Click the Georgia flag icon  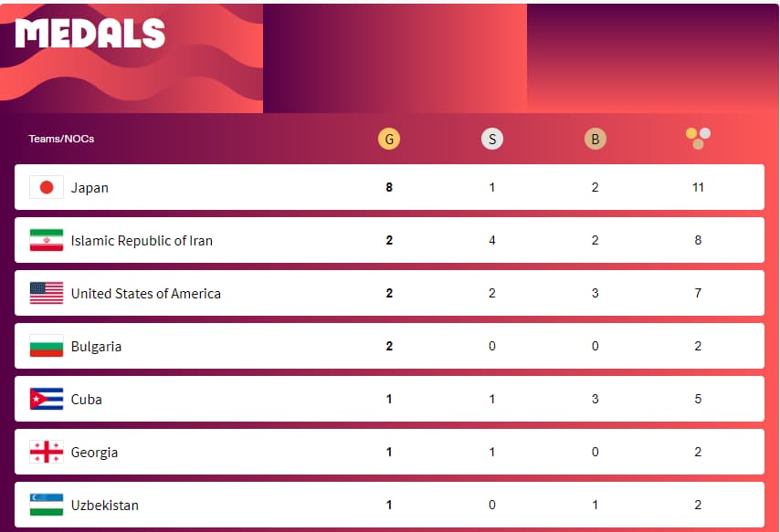point(47,452)
